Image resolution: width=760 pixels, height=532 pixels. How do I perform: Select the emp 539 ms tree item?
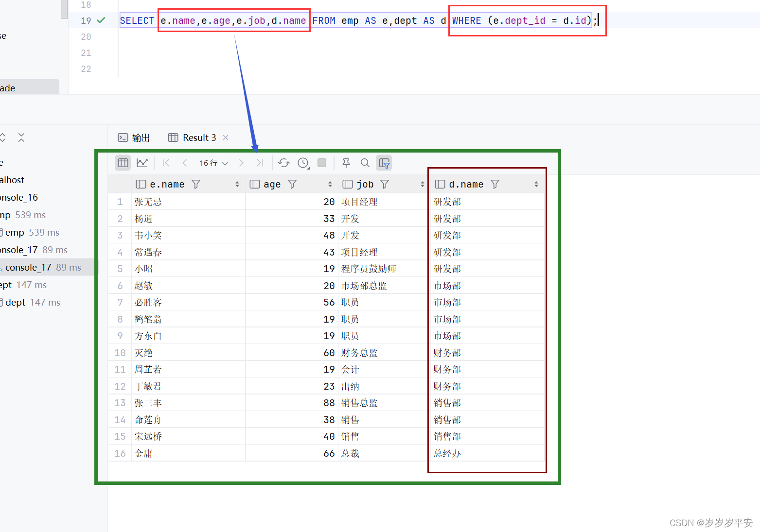click(32, 232)
